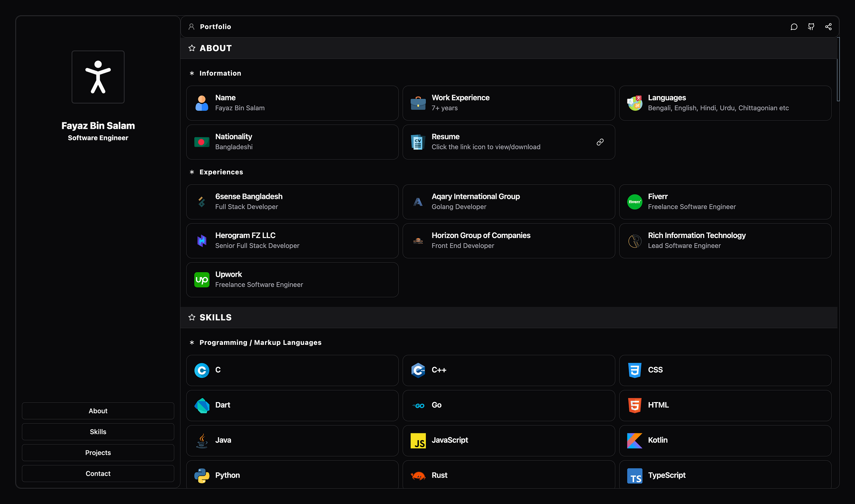Click the Rich Information Technology logo

[635, 241]
